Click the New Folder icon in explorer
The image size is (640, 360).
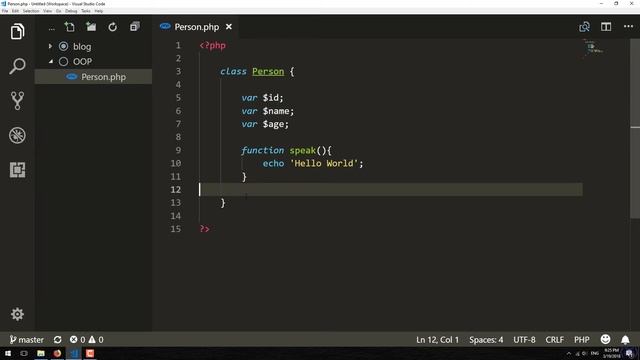point(91,27)
